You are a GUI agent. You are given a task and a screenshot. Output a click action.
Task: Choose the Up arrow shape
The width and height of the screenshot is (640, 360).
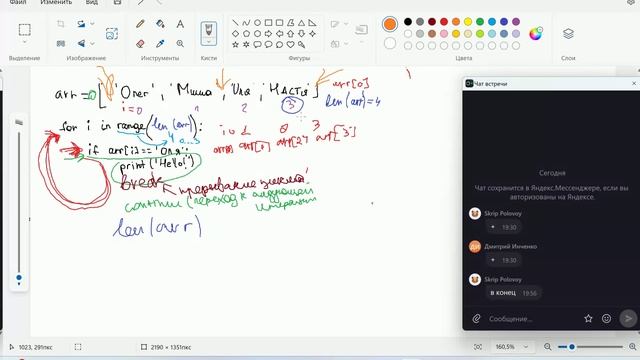point(290,34)
